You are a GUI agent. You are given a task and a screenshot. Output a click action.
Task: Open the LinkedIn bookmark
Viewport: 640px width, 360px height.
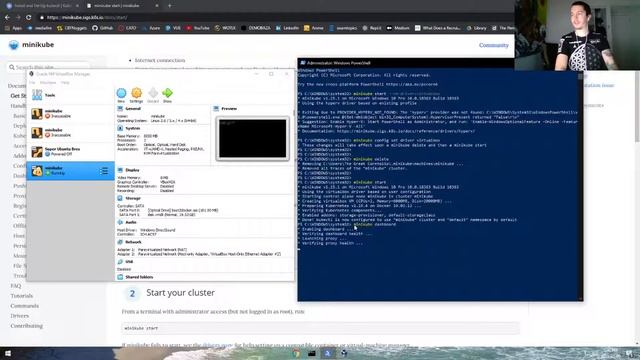(287, 28)
